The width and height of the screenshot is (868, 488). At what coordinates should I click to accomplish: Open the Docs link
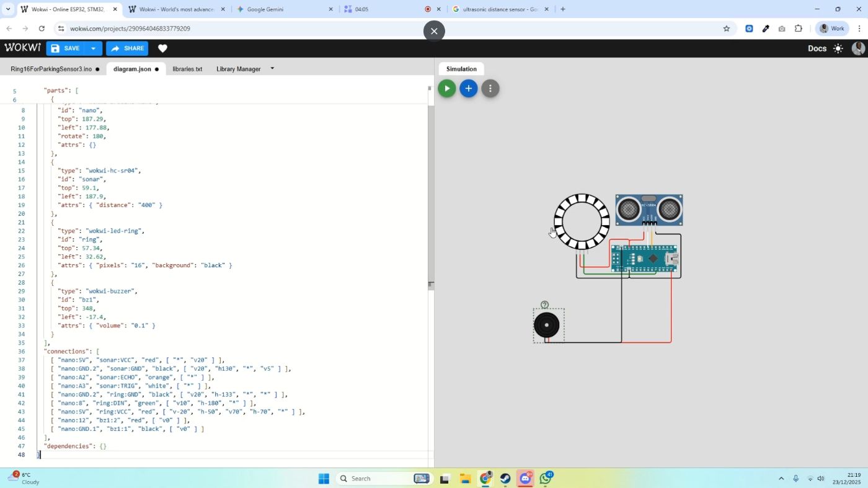[817, 48]
